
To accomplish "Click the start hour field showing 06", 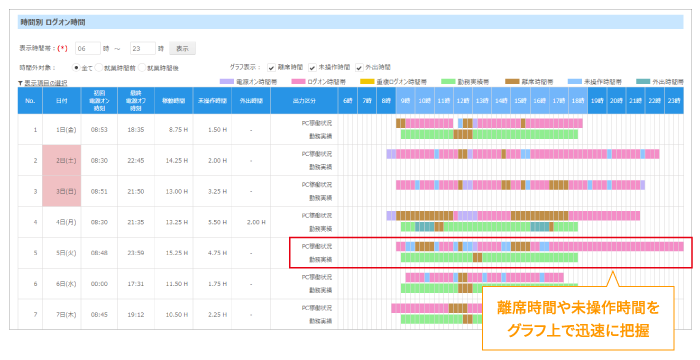I will [x=88, y=49].
